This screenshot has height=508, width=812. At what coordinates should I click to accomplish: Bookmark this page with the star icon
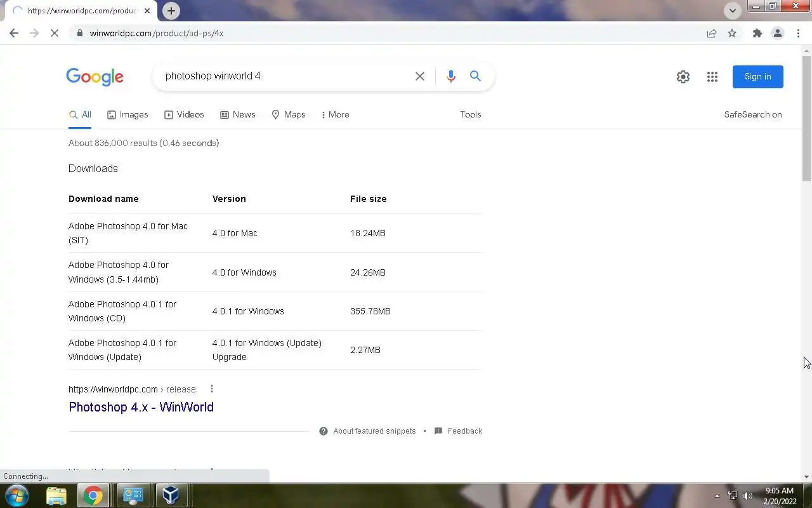pos(732,33)
